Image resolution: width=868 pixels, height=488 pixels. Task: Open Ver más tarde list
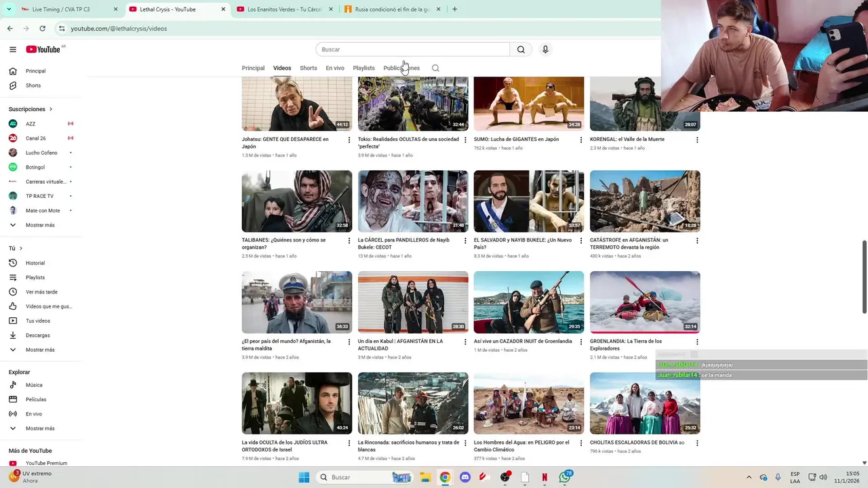[41, 292]
